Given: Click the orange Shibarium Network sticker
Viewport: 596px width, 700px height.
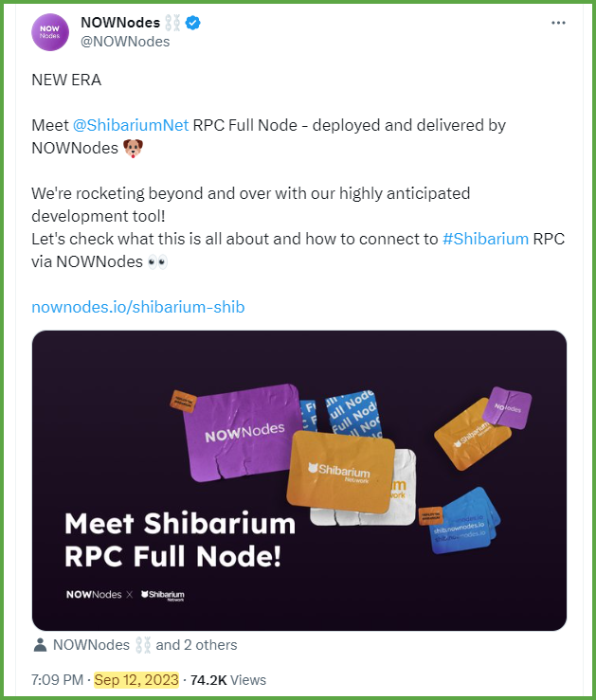Looking at the screenshot, I should 340,471.
